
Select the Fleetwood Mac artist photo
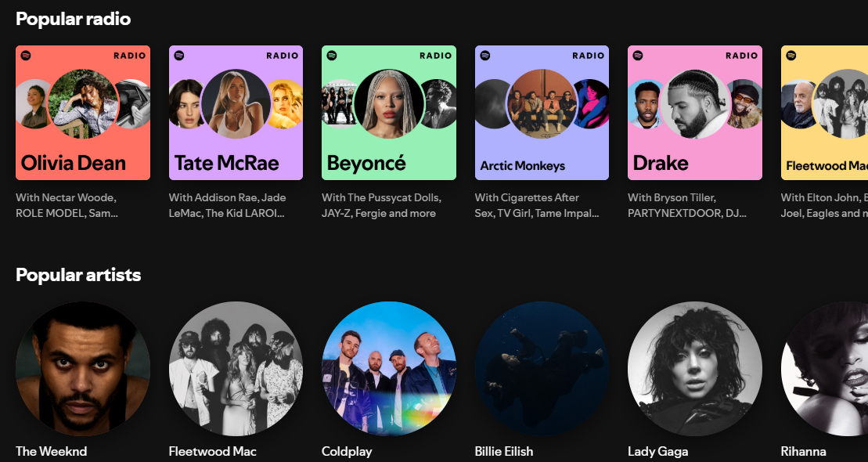coord(236,368)
